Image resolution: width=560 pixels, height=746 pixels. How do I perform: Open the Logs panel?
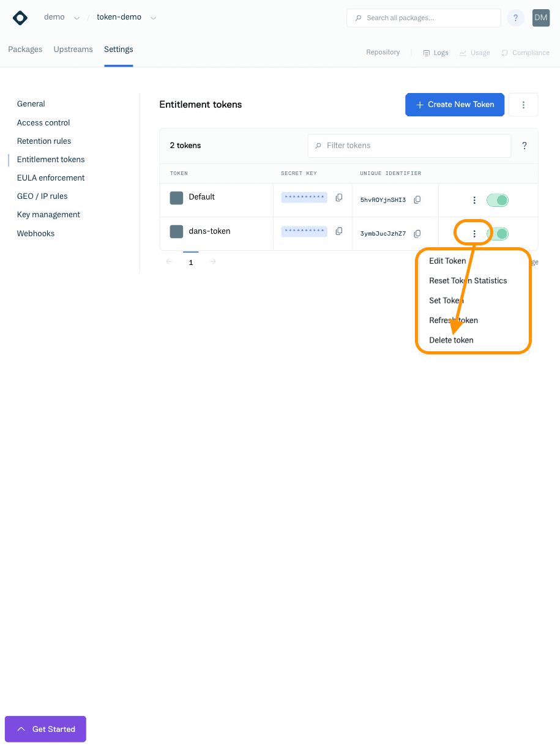[435, 53]
